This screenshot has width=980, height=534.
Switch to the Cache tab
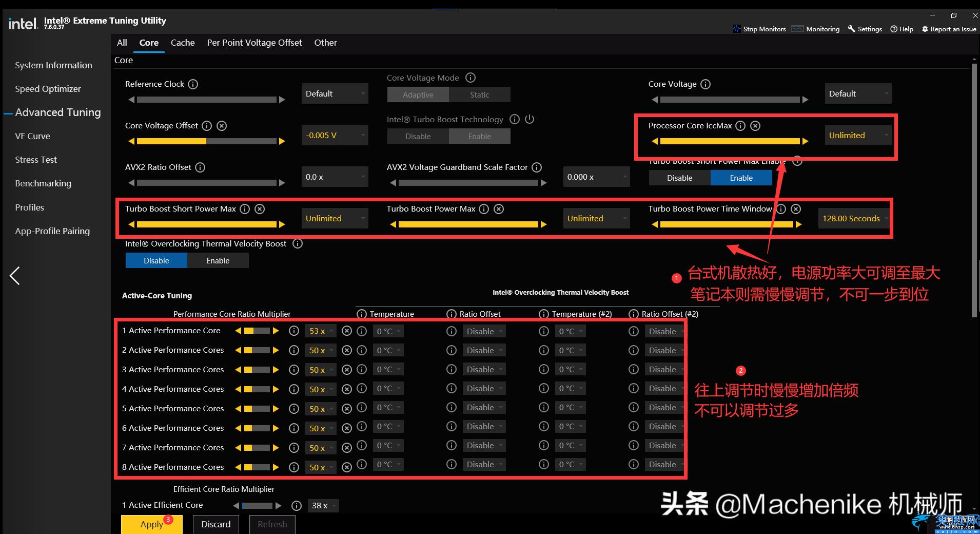(x=183, y=43)
